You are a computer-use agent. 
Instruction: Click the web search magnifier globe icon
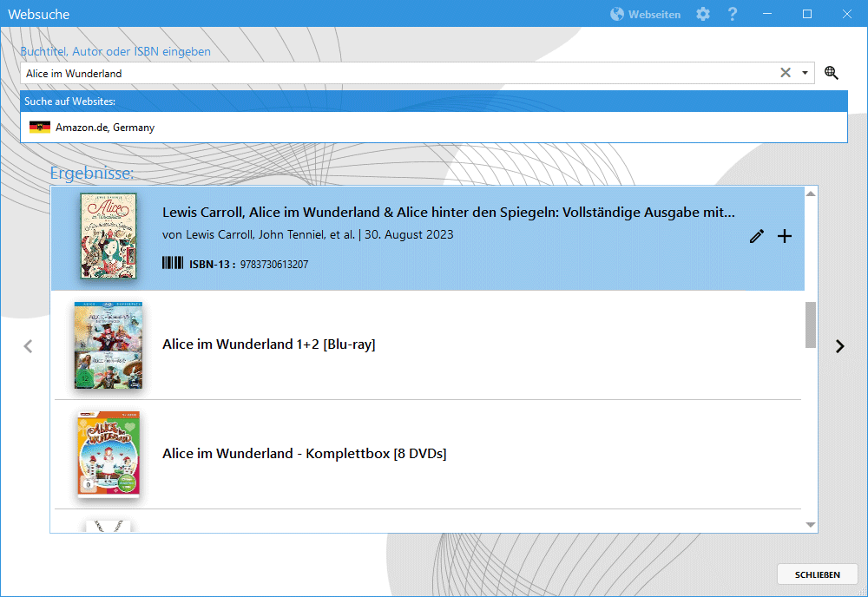[x=832, y=73]
